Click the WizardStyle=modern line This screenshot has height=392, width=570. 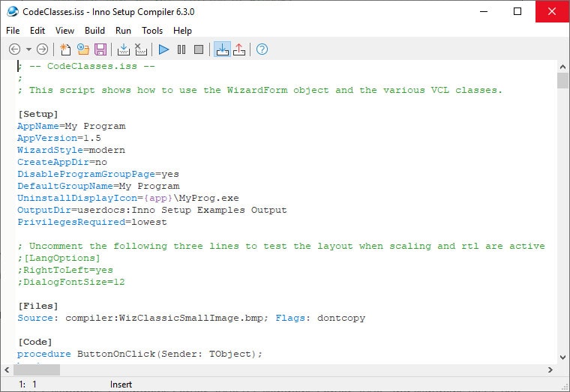pyautogui.click(x=71, y=150)
